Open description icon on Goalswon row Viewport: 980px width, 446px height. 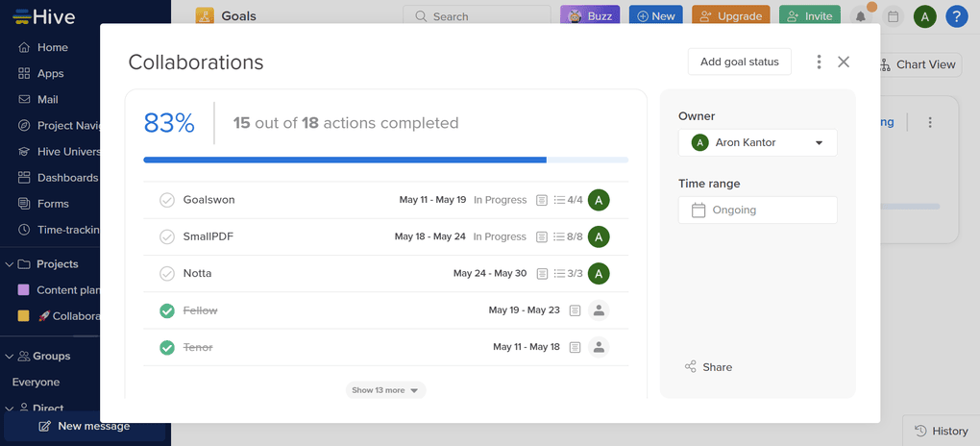(x=542, y=200)
